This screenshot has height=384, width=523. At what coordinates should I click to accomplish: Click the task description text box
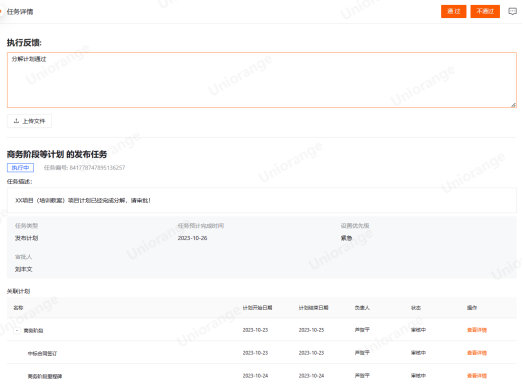pos(262,200)
